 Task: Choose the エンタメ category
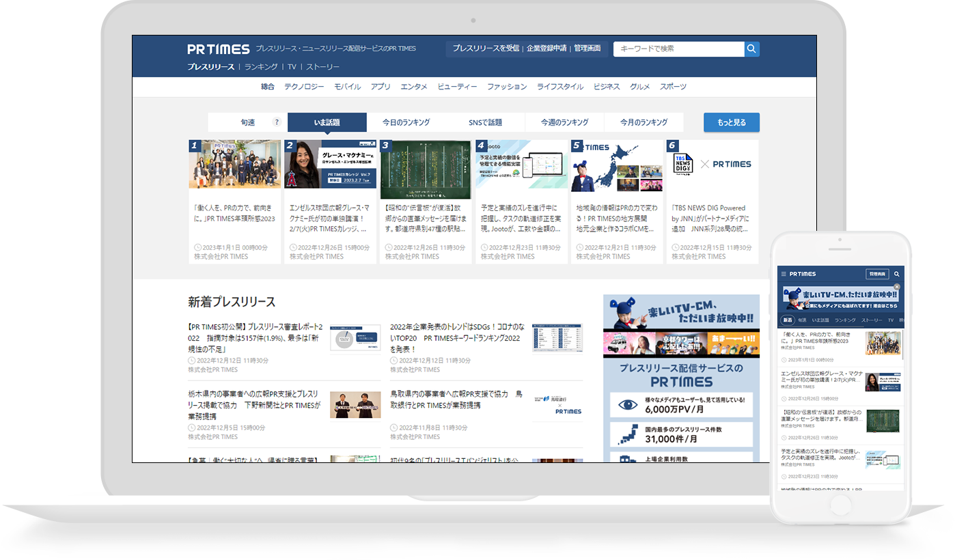pyautogui.click(x=414, y=87)
